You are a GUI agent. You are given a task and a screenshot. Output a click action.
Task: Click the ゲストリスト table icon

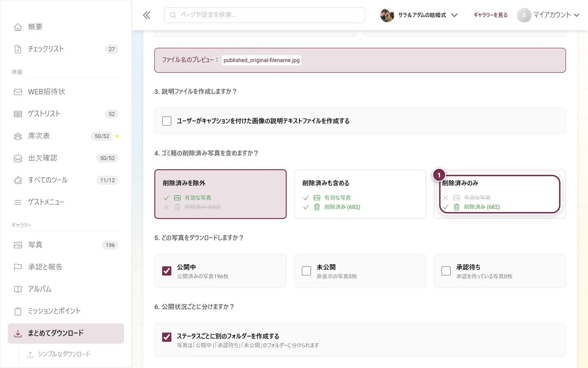18,114
